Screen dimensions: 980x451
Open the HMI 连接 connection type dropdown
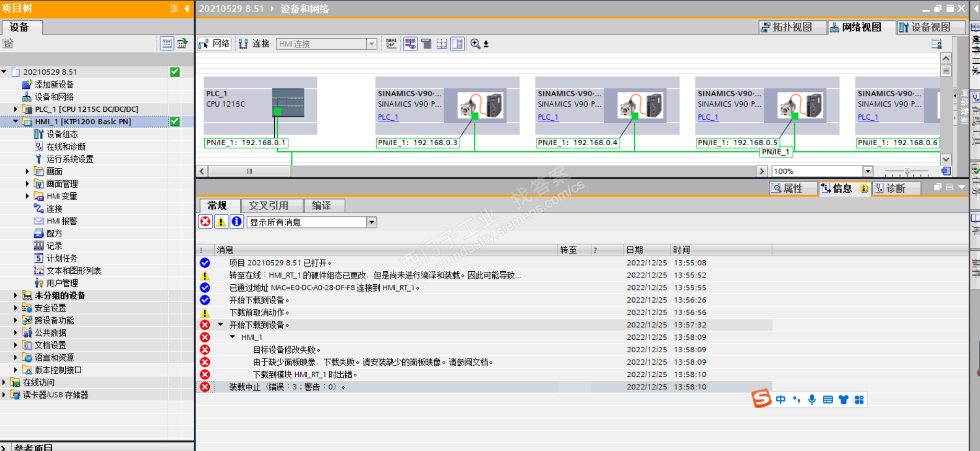pos(371,44)
